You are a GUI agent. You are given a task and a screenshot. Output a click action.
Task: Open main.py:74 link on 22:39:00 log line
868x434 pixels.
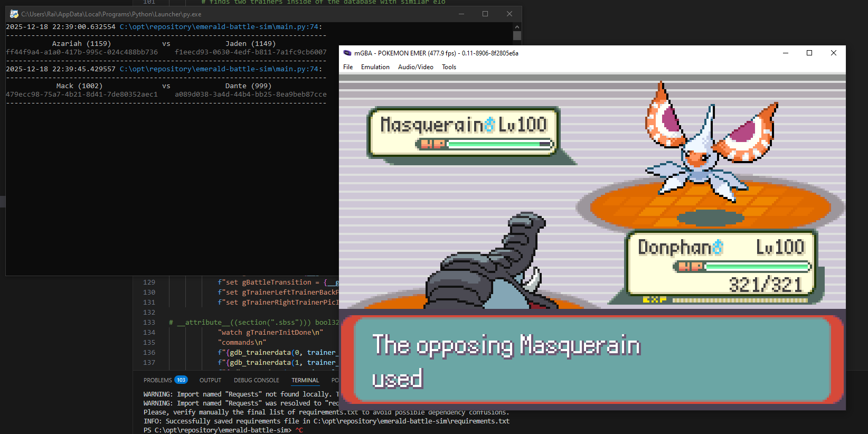click(219, 27)
